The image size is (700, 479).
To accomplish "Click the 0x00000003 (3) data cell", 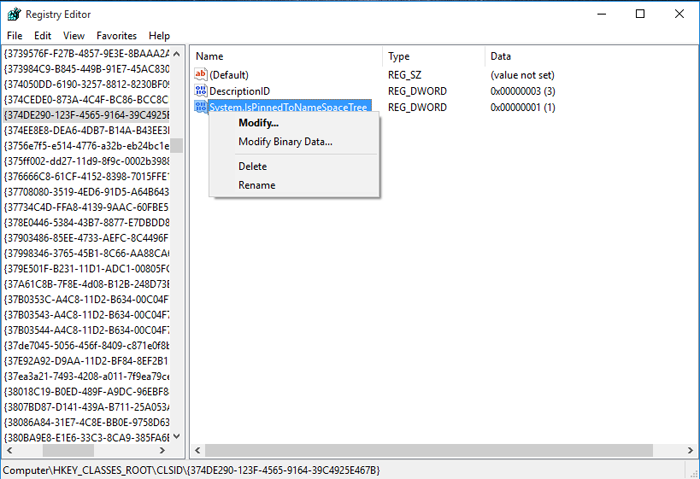I will click(523, 91).
